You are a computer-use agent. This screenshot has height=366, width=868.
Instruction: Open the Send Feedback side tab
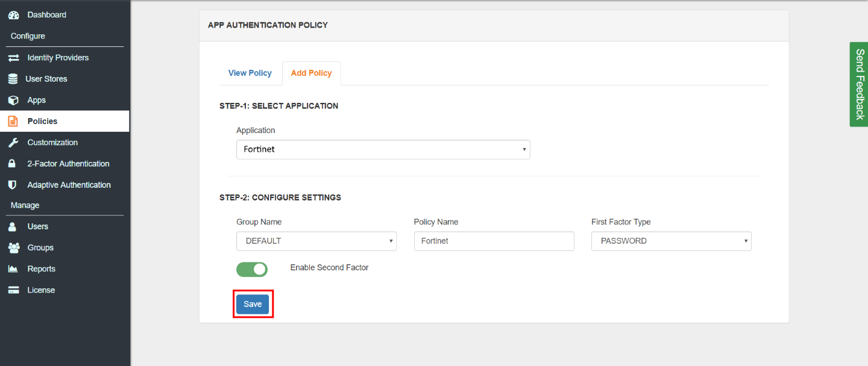point(859,84)
